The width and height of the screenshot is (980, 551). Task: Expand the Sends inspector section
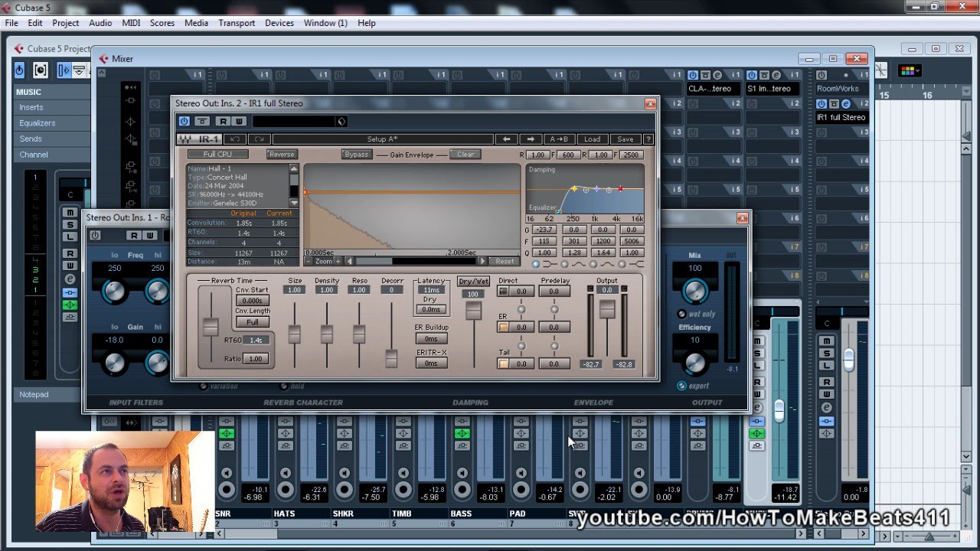pos(52,139)
